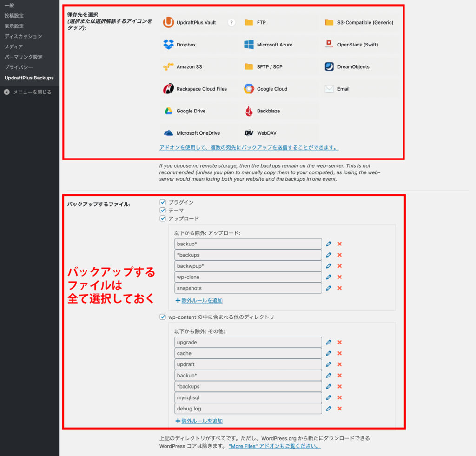Open 投稿設定 in the sidebar
This screenshot has width=476, height=456.
(14, 16)
